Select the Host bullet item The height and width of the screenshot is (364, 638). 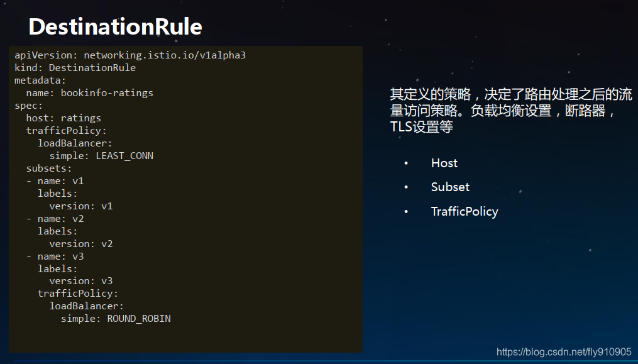tap(444, 163)
